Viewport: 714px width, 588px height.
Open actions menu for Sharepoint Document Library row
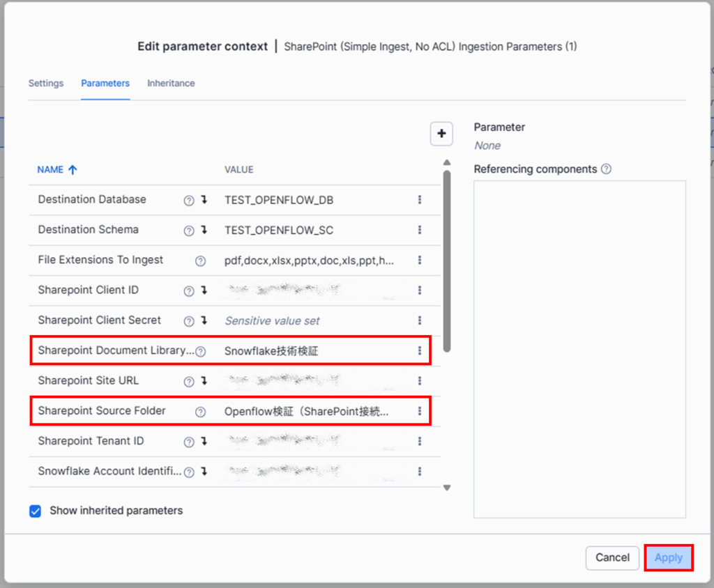point(419,350)
